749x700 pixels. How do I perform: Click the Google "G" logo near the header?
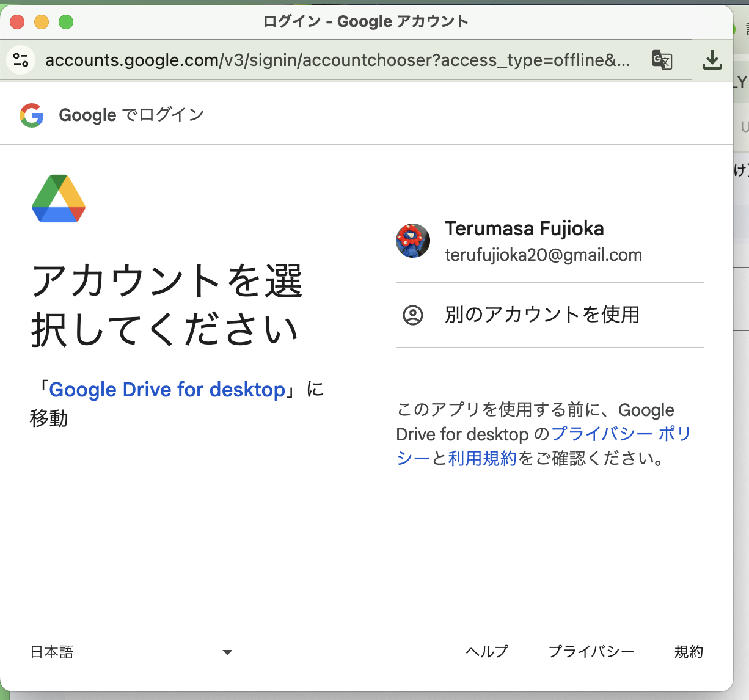[32, 115]
